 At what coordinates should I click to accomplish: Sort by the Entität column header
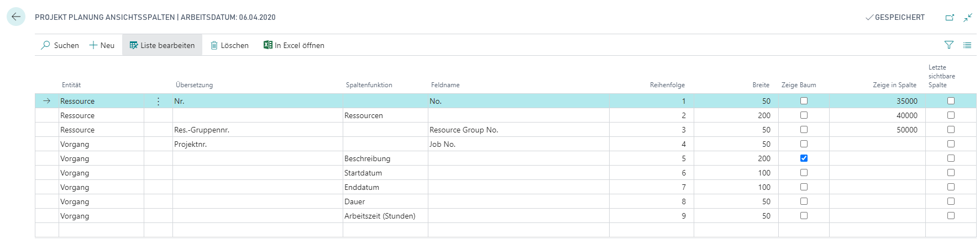click(x=71, y=85)
